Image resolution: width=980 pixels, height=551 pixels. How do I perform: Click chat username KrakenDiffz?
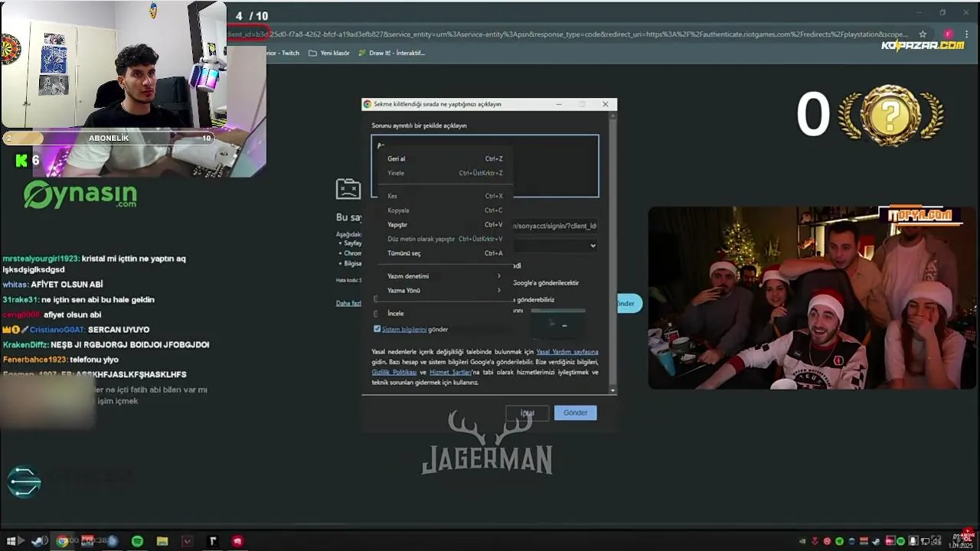[24, 345]
